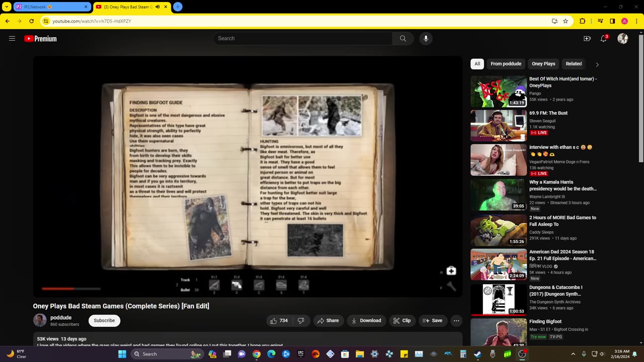Screen dimensions: 644x362
Task: Open taskbar microphone status icon
Action: coord(584,354)
